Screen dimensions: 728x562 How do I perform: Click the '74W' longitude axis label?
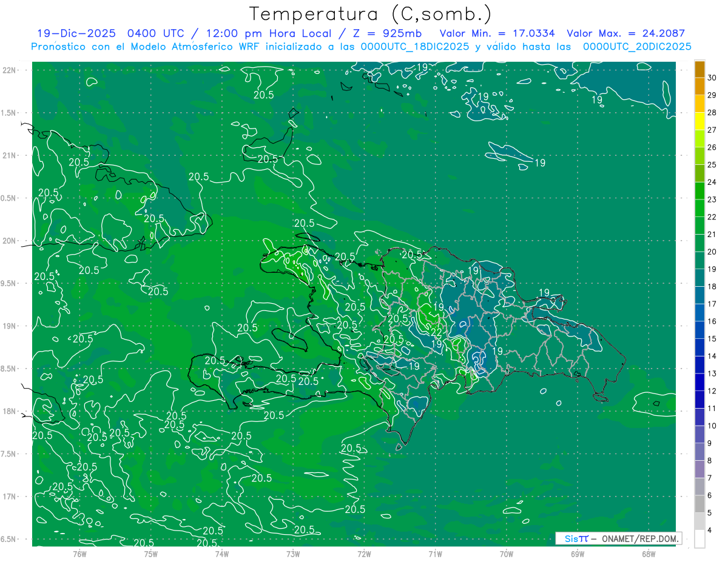(221, 554)
